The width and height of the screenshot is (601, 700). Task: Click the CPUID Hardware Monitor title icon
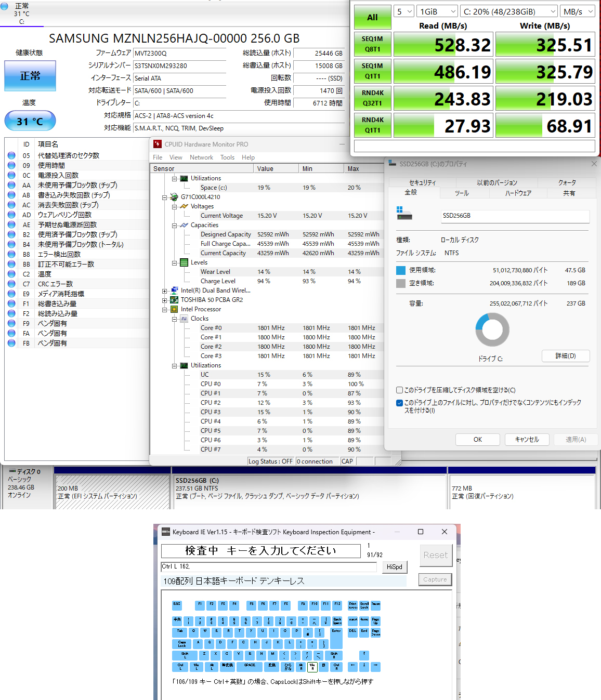(x=158, y=144)
